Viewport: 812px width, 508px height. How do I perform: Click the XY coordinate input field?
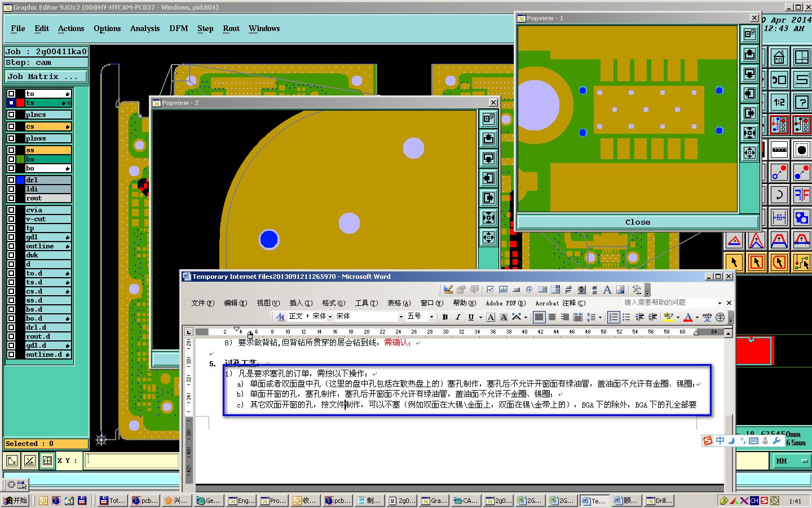(131, 461)
